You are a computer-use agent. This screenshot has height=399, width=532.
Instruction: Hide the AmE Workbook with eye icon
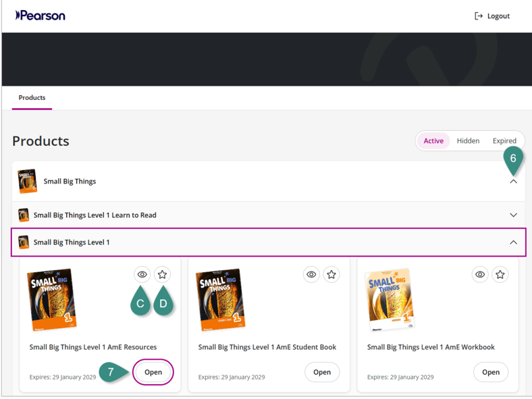pos(480,275)
